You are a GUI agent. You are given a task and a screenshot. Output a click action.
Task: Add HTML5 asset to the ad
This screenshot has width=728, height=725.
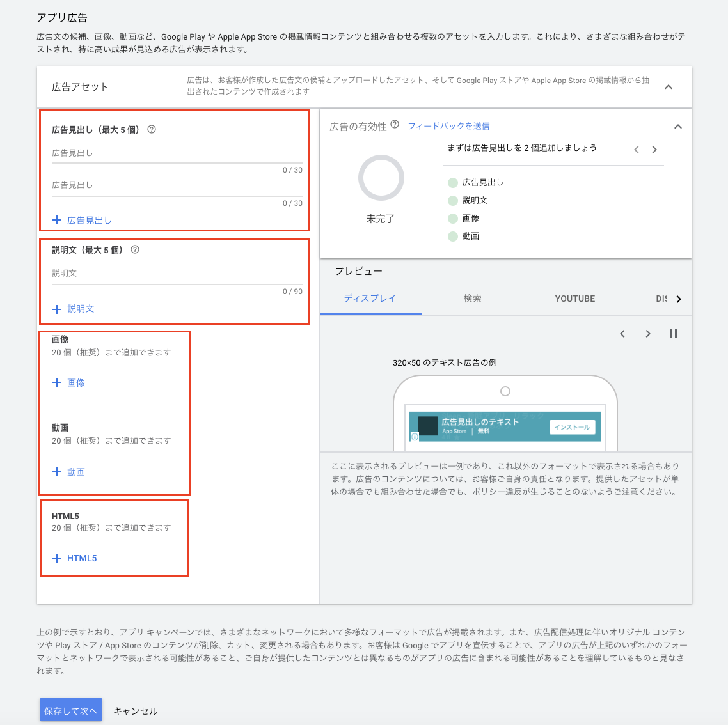coord(75,558)
